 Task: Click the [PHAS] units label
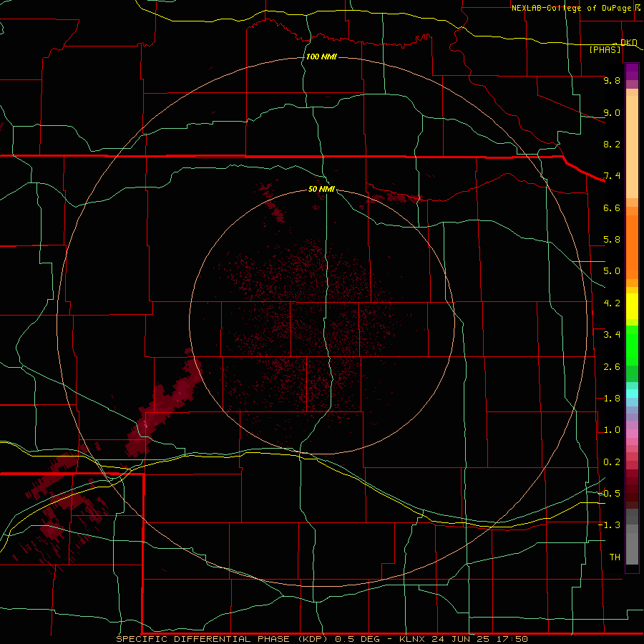pyautogui.click(x=605, y=49)
